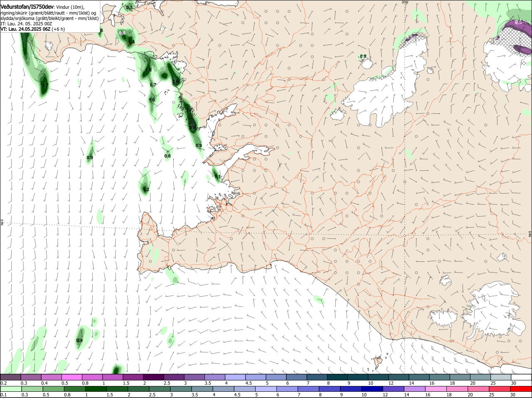Click the red 30 mm rain legend swatch
Screen dimensions: 532x398
coord(521,389)
